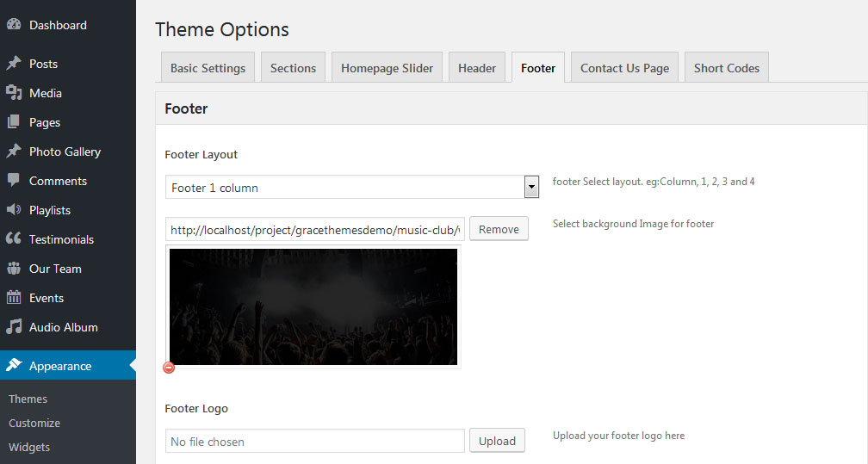Switch to the Homepage Slider tab
Image resolution: width=868 pixels, height=464 pixels.
tap(387, 67)
